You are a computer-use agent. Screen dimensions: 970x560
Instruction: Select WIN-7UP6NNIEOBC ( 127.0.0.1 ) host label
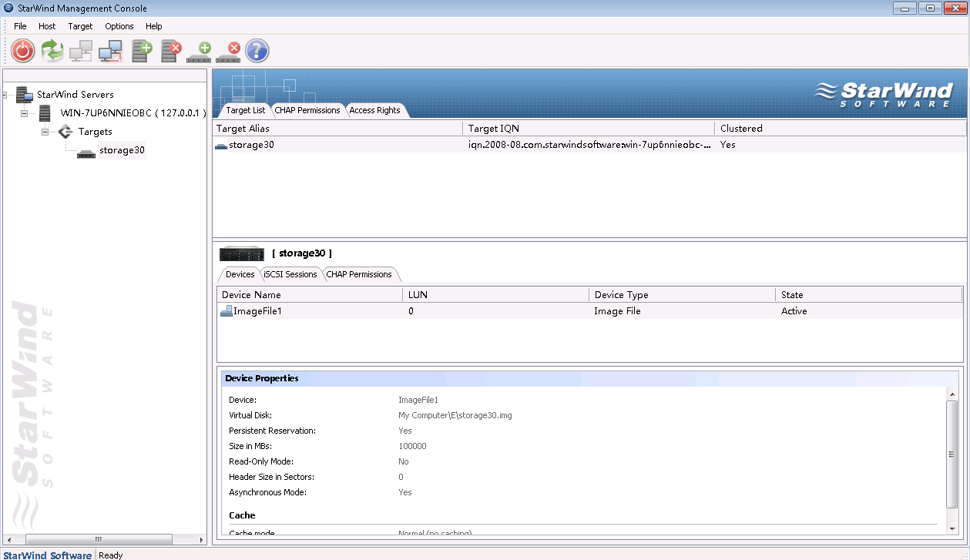click(x=133, y=113)
